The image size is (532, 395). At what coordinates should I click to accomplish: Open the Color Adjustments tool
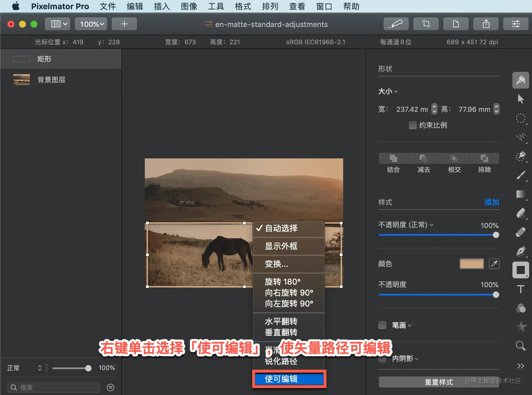click(521, 308)
